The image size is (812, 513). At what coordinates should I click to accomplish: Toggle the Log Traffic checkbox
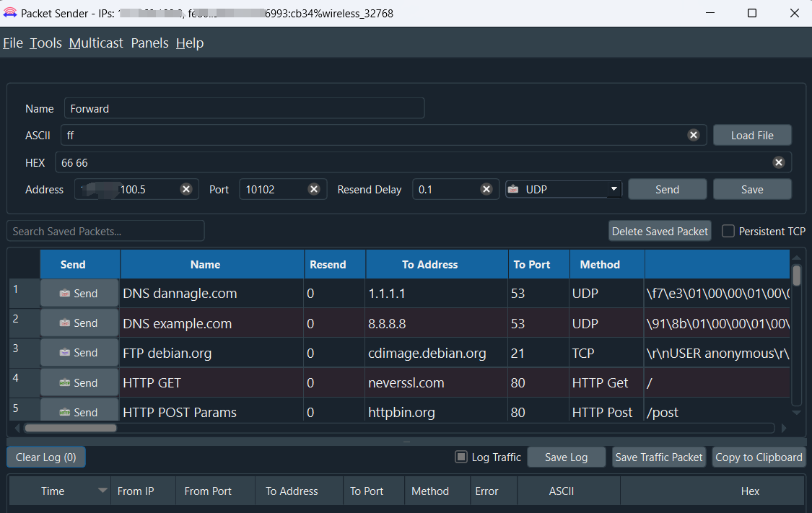coord(460,457)
